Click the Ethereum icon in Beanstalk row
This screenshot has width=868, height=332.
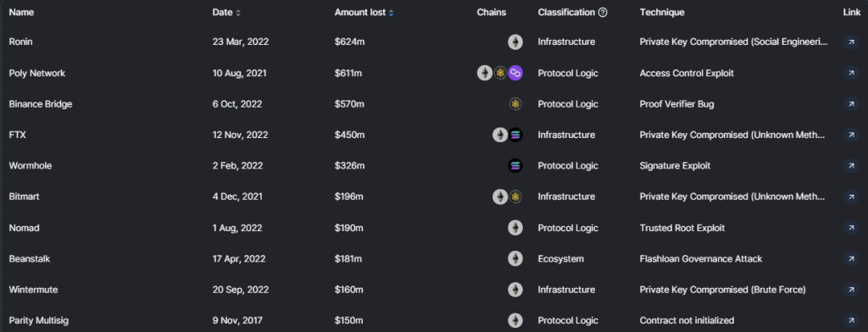tap(515, 258)
